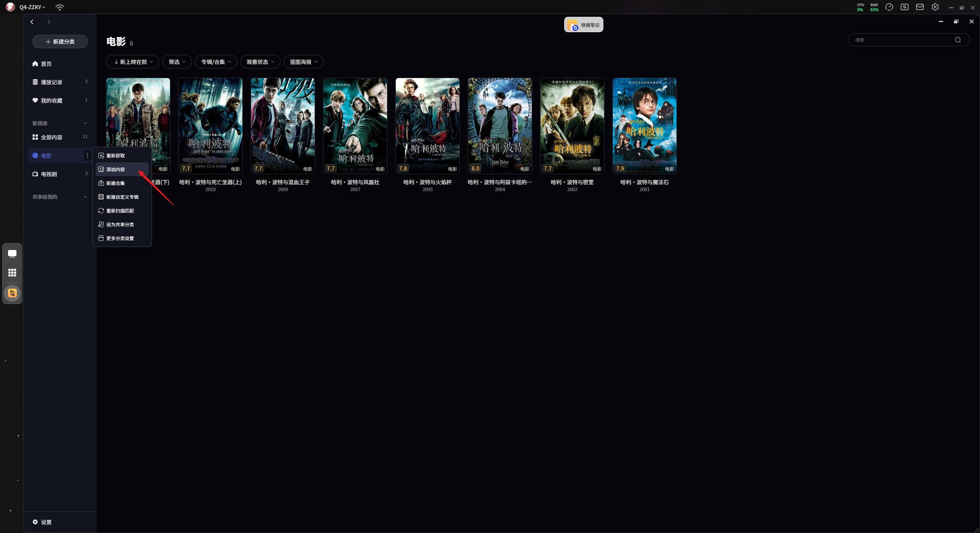The image size is (980, 533).
Task: Click the 新建分类 button
Action: 60,41
